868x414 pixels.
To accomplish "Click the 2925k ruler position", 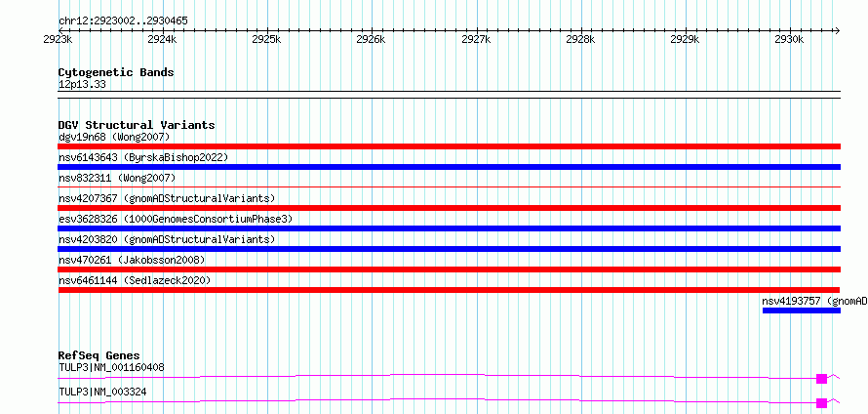I will [x=266, y=40].
